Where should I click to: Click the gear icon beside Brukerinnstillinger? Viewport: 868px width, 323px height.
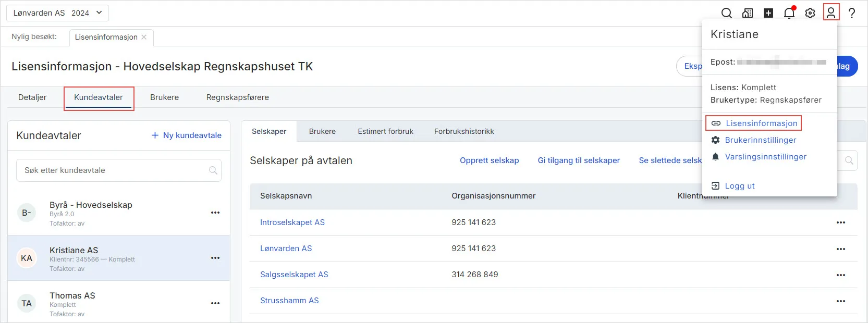716,140
